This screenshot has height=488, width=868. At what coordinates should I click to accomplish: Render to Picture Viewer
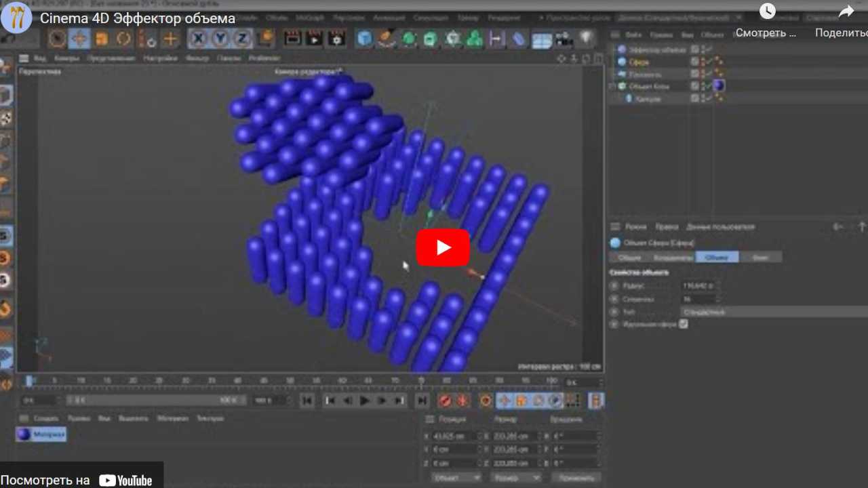click(x=315, y=39)
